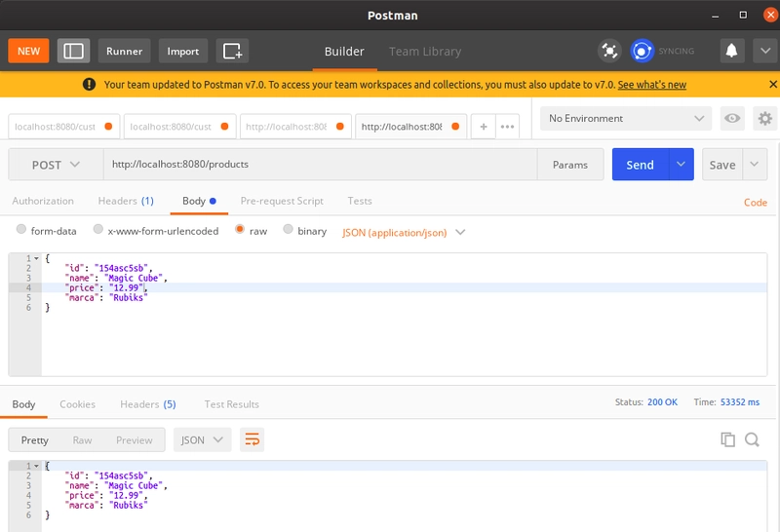The height and width of the screenshot is (532, 780).
Task: Open a new window icon
Action: pos(232,51)
